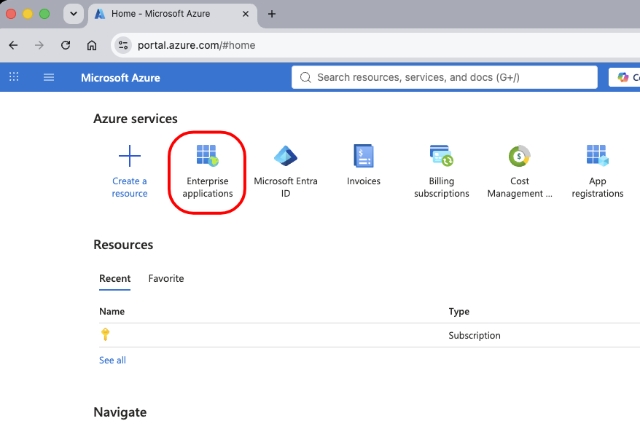Open Enterprise applications service
The height and width of the screenshot is (437, 640).
click(x=207, y=172)
